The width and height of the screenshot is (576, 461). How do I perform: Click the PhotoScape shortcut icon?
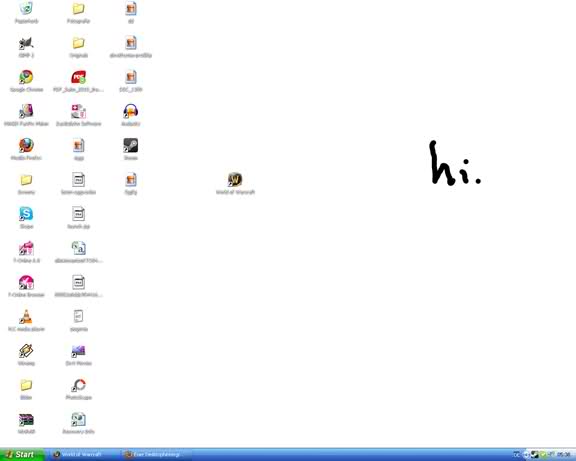tap(78, 385)
